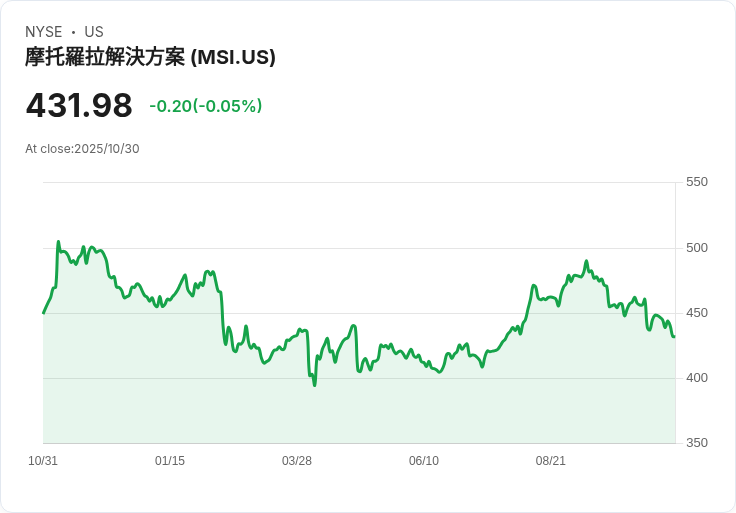
Task: Select the -0.20(-0.05%) price change text
Action: point(205,106)
